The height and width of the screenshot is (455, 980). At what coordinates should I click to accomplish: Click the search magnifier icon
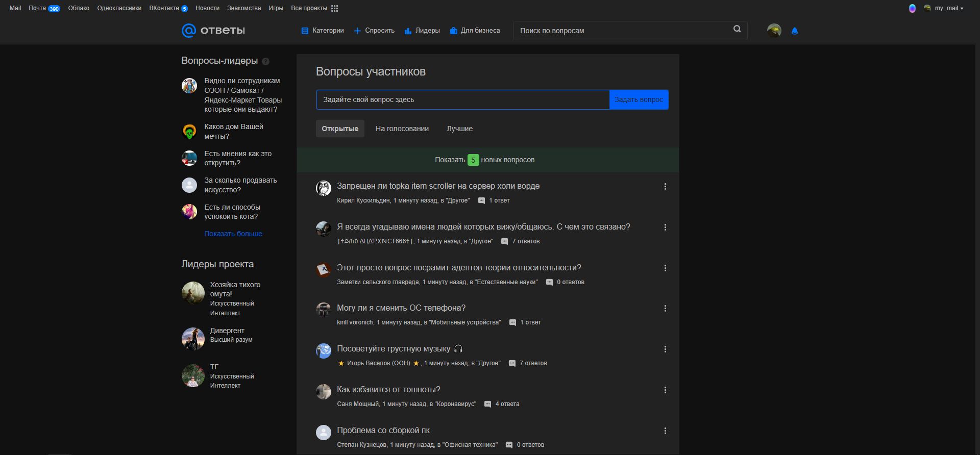(x=737, y=29)
